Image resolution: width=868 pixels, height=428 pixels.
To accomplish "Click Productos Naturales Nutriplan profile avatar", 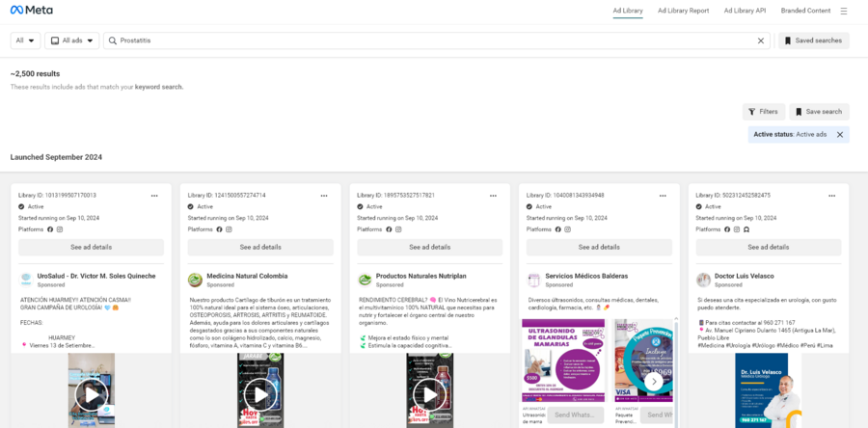I will point(365,280).
